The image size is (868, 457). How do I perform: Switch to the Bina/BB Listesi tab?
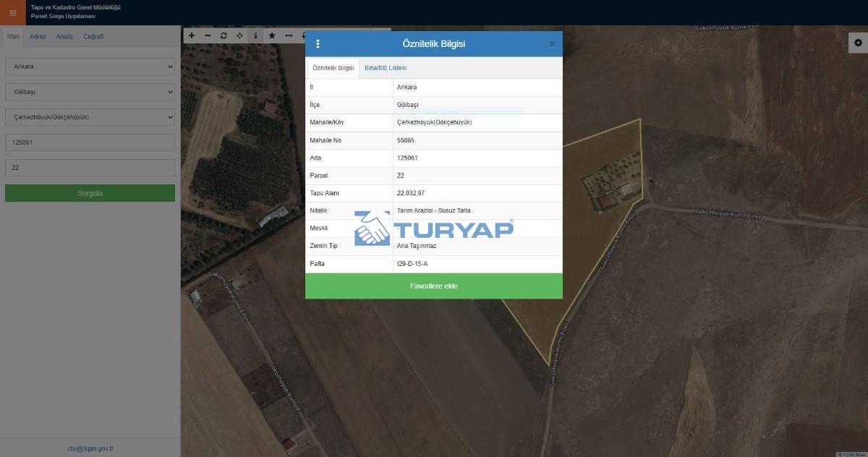tap(385, 68)
